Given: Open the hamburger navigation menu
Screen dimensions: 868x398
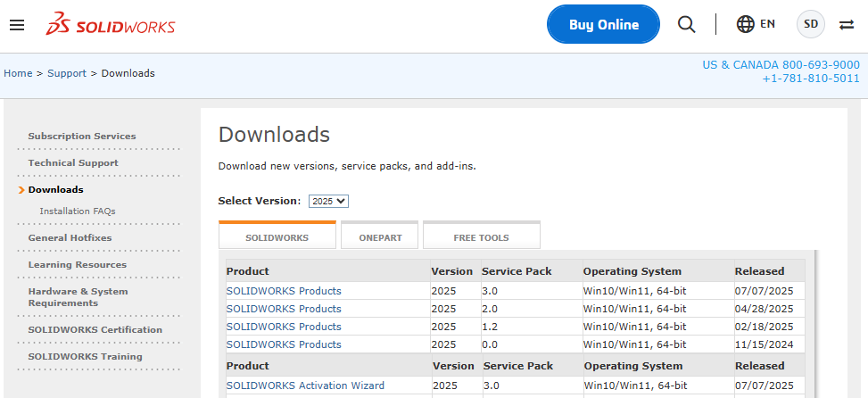Looking at the screenshot, I should point(17,25).
